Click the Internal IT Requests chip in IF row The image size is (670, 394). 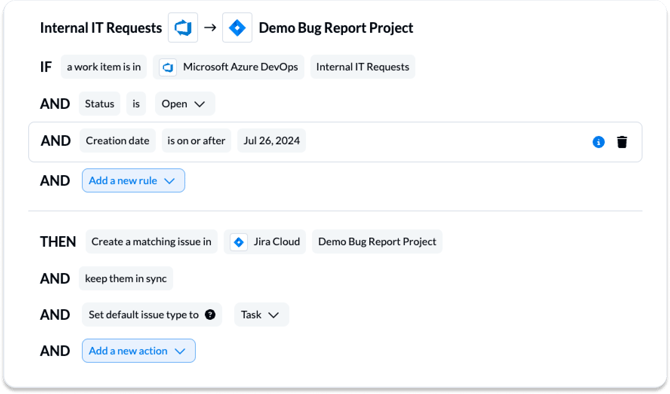[362, 67]
